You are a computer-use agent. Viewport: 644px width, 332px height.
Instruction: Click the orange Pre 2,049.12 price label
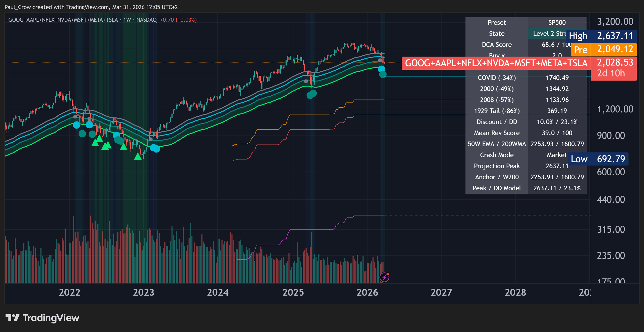click(604, 49)
